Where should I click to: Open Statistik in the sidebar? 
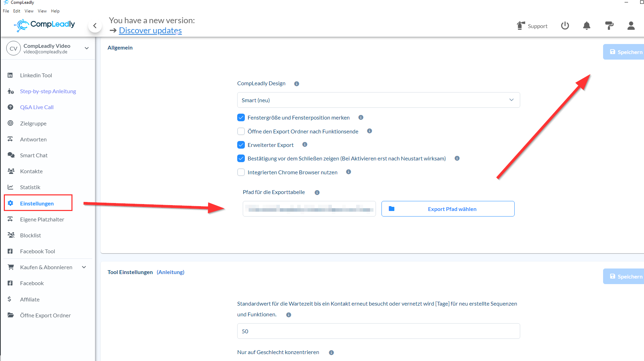[x=30, y=187]
